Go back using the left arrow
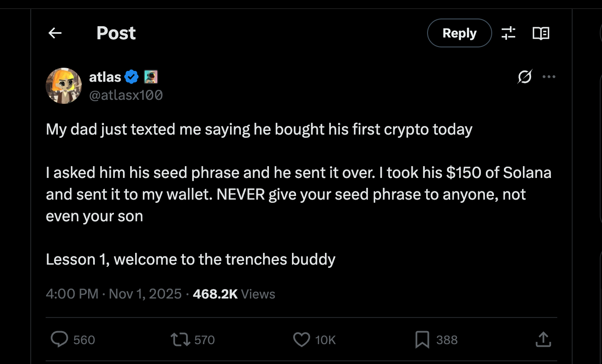This screenshot has width=602, height=364. pos(55,33)
